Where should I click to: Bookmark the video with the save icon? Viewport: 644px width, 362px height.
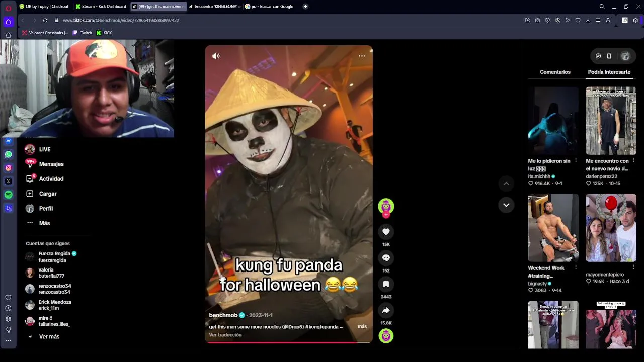click(386, 284)
